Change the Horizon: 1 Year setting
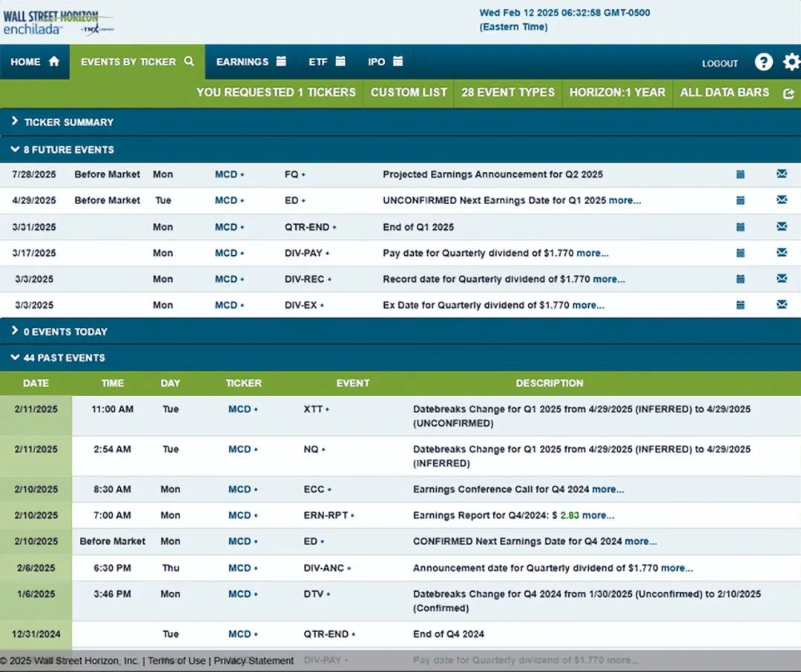 pos(617,93)
